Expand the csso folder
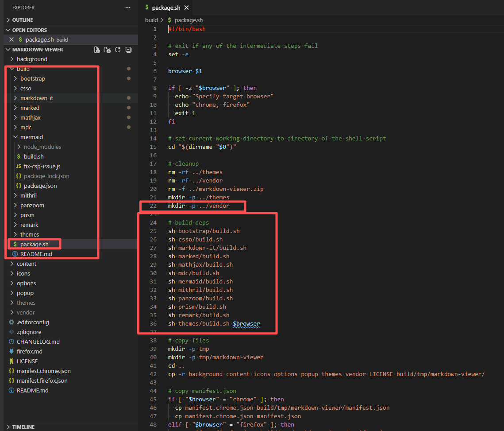 click(71, 88)
